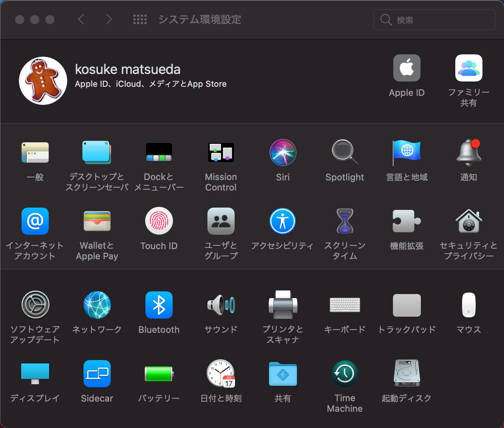The height and width of the screenshot is (428, 504).
Task: Open 日付と時刻 settings
Action: click(x=221, y=374)
